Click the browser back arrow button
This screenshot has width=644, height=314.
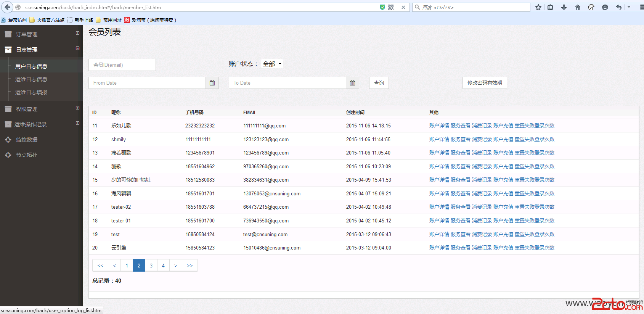click(x=7, y=7)
